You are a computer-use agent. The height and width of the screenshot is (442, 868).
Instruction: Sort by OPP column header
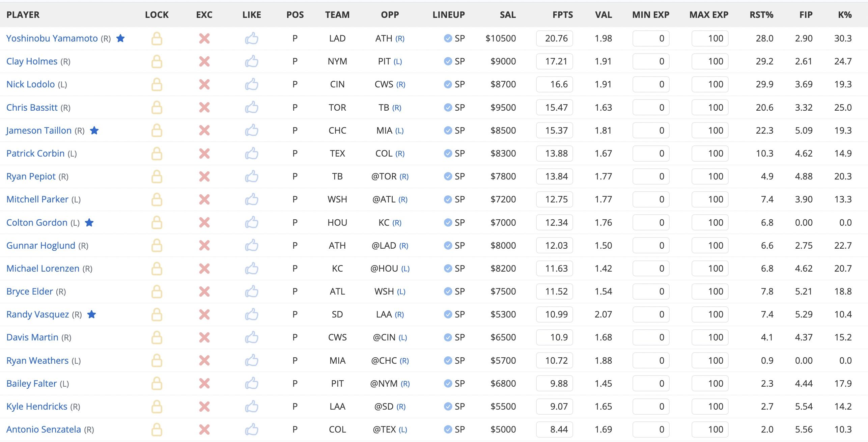coord(390,15)
